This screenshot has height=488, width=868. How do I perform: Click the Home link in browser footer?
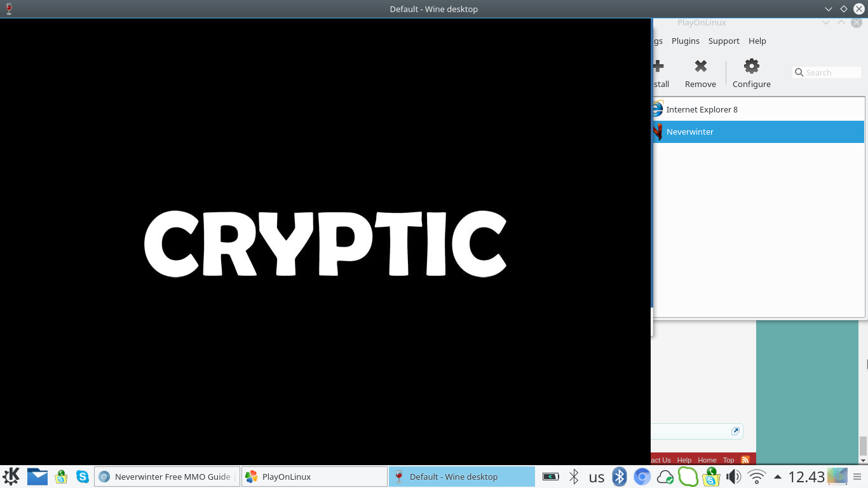point(707,460)
